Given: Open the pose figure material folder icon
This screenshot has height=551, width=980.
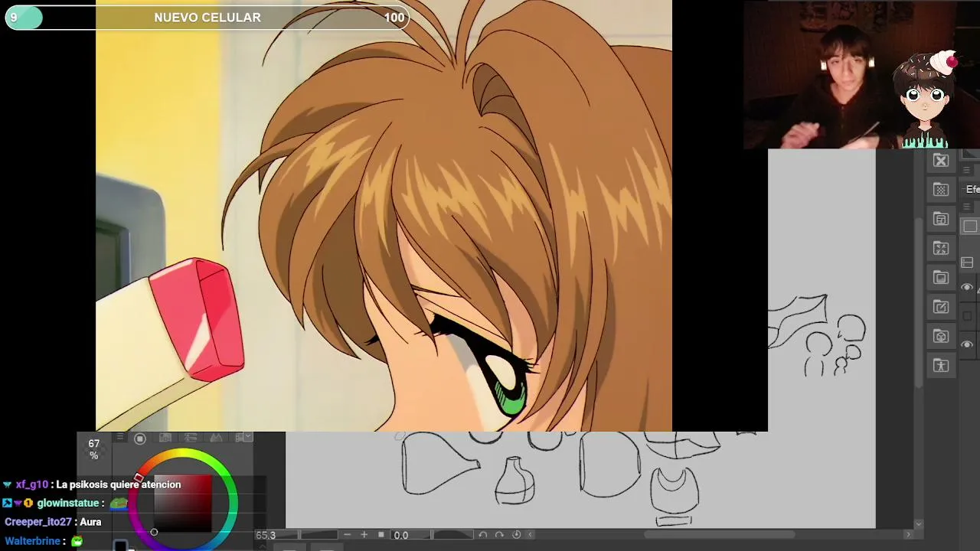Looking at the screenshot, I should (941, 365).
